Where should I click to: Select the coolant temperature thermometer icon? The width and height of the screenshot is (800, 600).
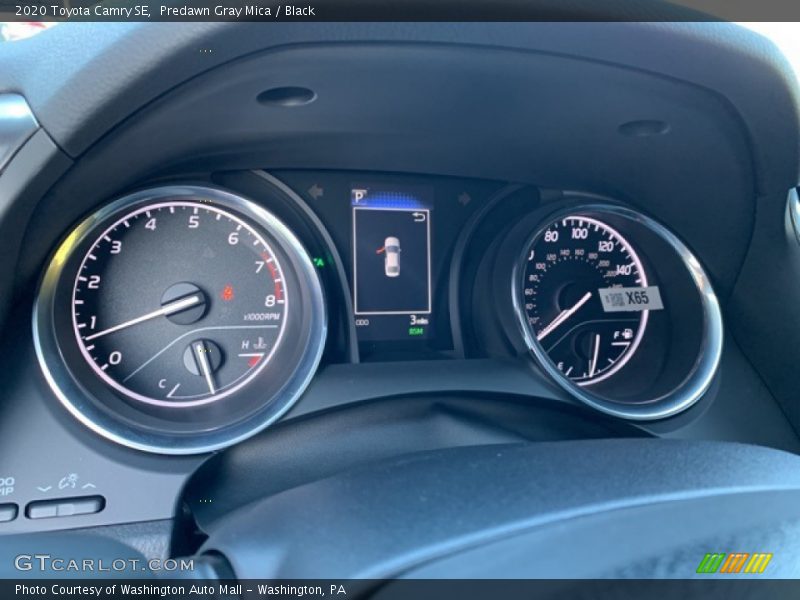pyautogui.click(x=258, y=343)
